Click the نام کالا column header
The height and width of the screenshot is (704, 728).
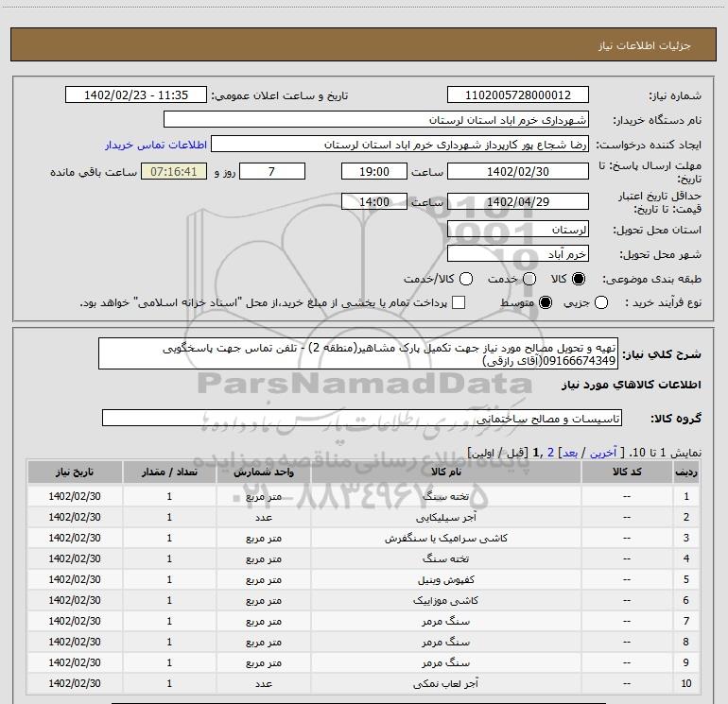click(445, 472)
